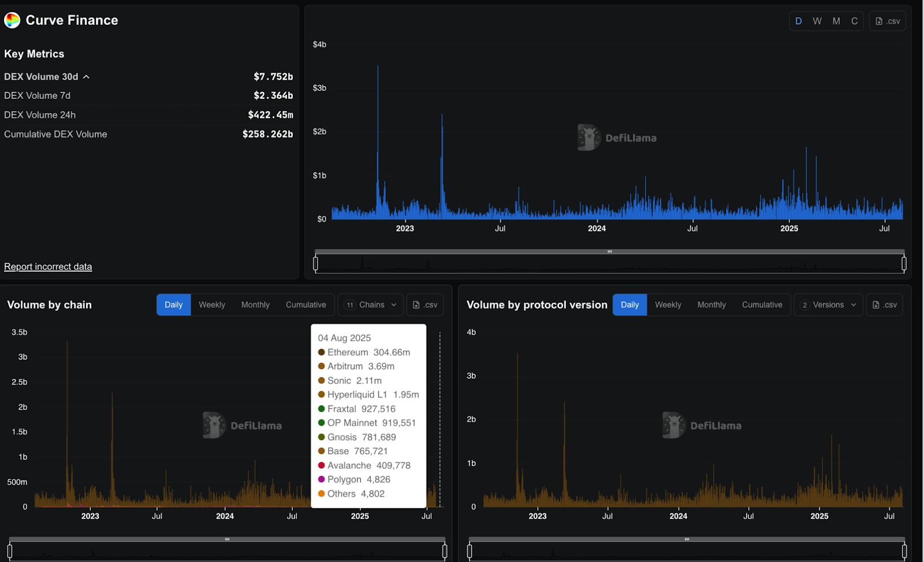Click the 04 Aug 2025 tooltip date
This screenshot has height=562, width=924.
tap(344, 338)
